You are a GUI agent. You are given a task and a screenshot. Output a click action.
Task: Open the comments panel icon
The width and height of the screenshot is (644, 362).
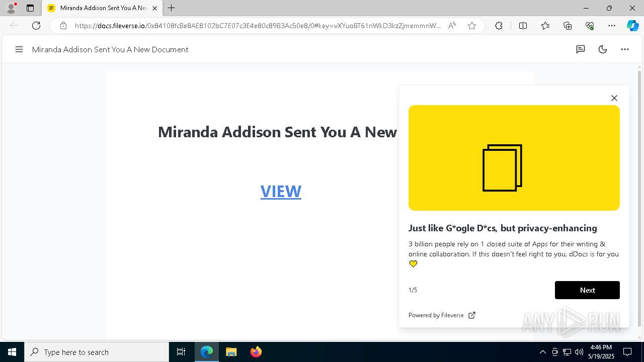[581, 49]
